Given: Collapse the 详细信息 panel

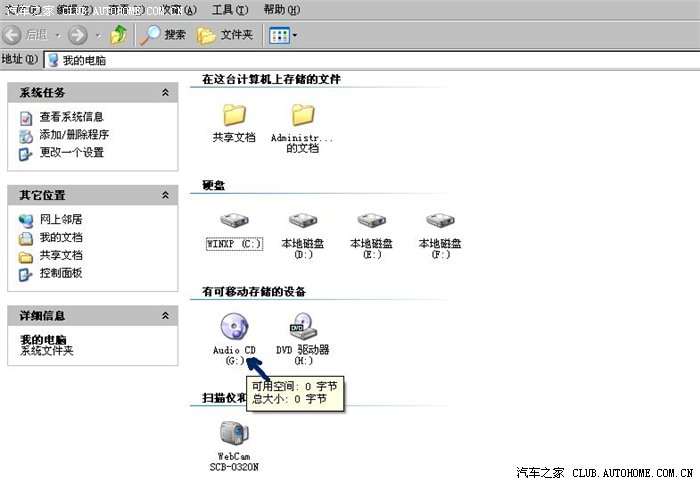Looking at the screenshot, I should point(165,315).
